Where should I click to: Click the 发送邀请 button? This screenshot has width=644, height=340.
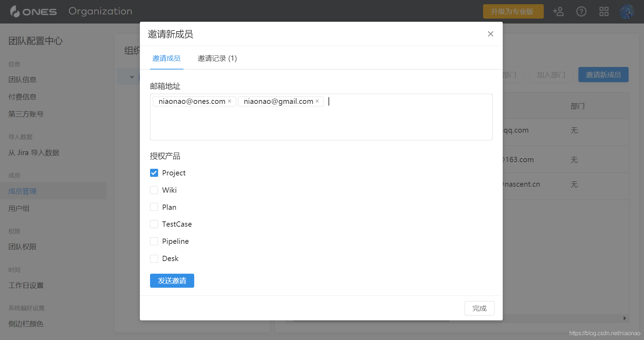coord(172,281)
